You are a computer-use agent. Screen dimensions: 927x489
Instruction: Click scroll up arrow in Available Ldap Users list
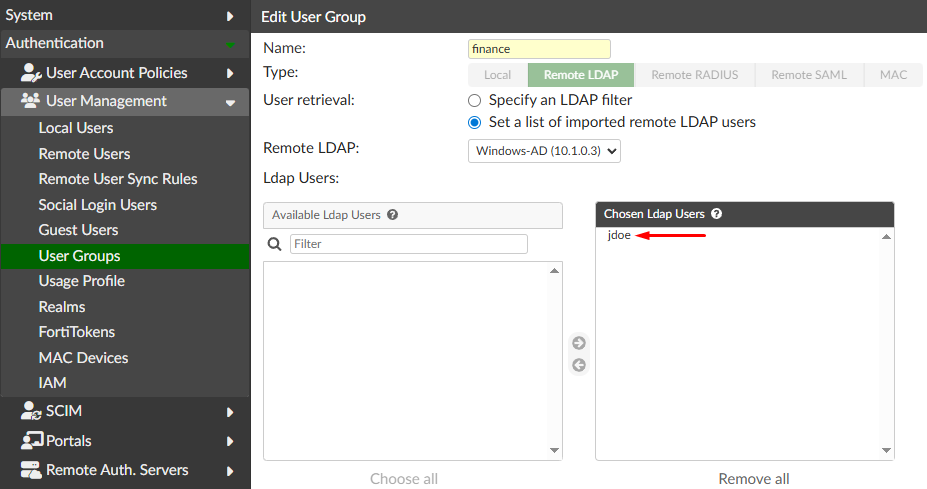click(554, 271)
